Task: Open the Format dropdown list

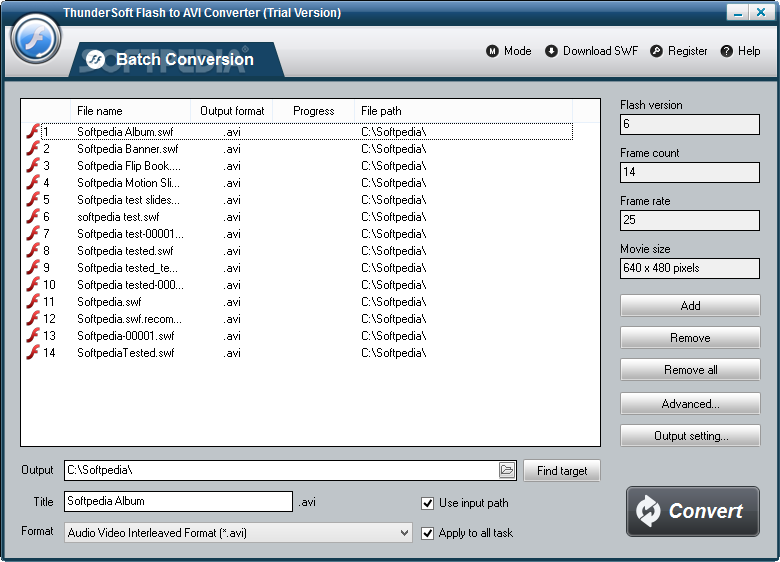Action: coord(238,533)
